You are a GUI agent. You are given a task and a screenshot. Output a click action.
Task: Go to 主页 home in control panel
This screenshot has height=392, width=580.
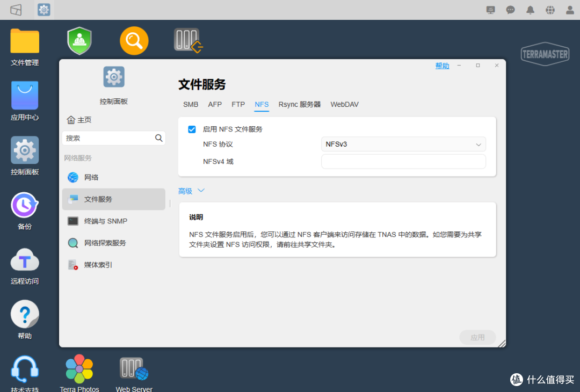tap(79, 120)
